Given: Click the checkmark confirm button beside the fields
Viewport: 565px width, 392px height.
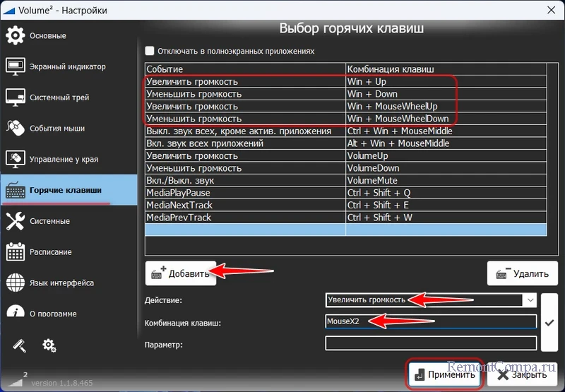Looking at the screenshot, I should tap(549, 323).
